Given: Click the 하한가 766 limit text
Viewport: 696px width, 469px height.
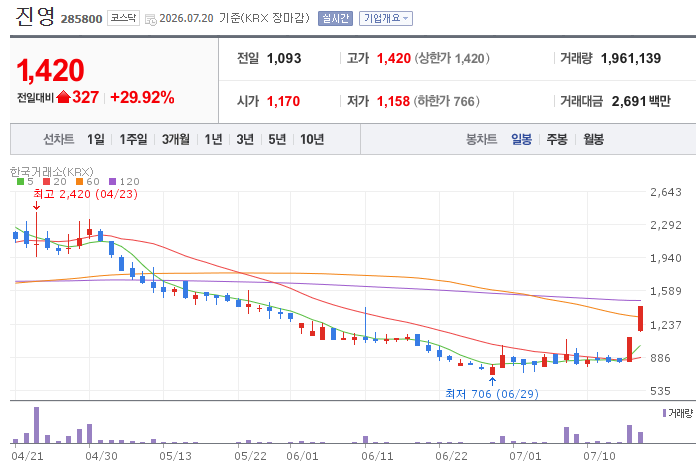Looking at the screenshot, I should tap(447, 101).
